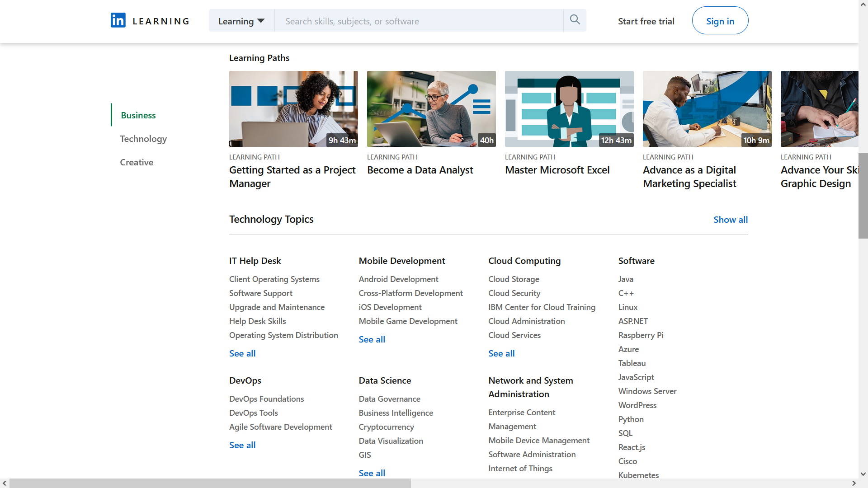Open DevOps Foundations topic
868x488 pixels.
(x=266, y=399)
